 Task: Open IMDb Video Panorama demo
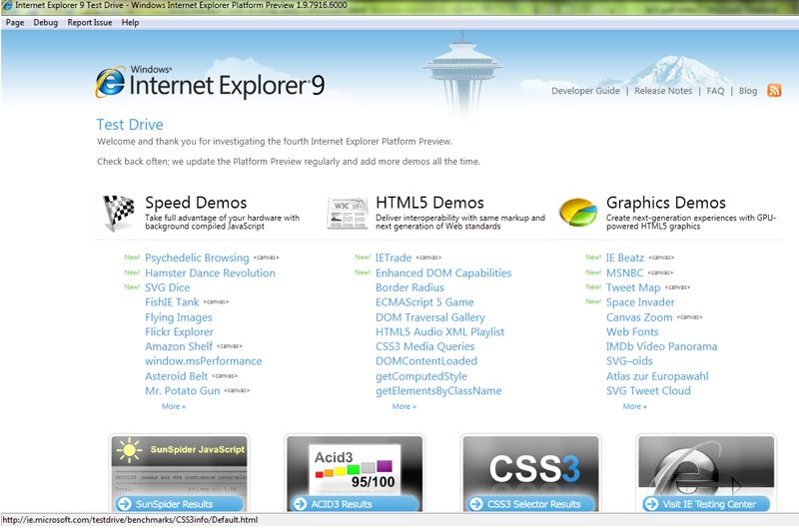[x=661, y=346]
